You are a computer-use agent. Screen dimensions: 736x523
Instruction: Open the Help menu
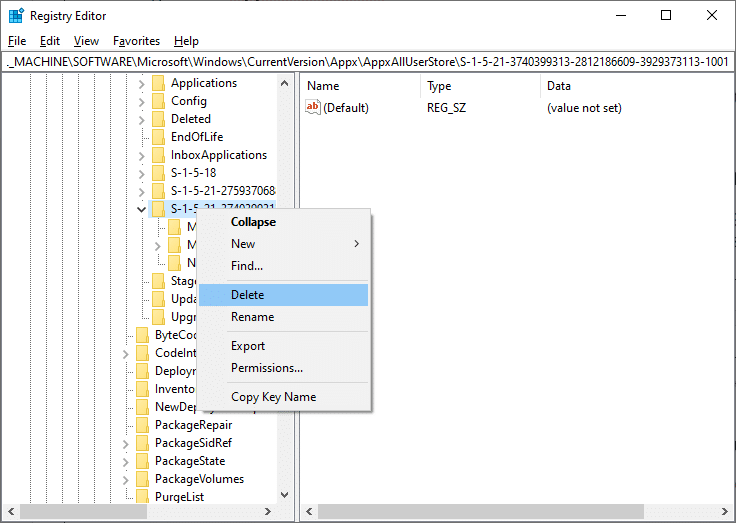click(186, 41)
